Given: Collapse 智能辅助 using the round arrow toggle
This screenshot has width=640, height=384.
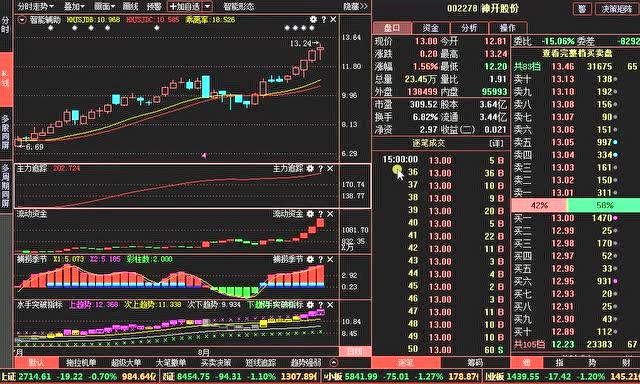Looking at the screenshot, I should (22, 20).
